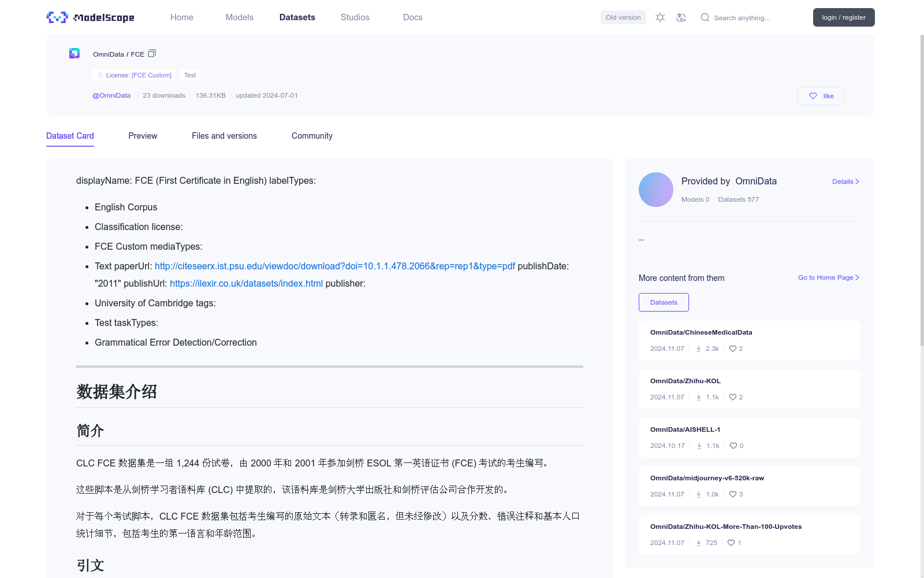Click login / register button
Viewport: 924px width, 578px height.
[844, 17]
